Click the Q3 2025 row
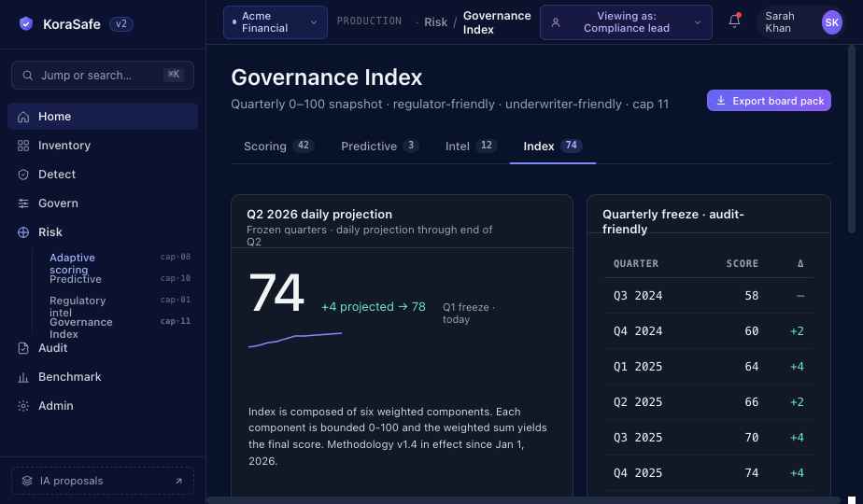Screen dimensions: 863x504 tap(709, 438)
